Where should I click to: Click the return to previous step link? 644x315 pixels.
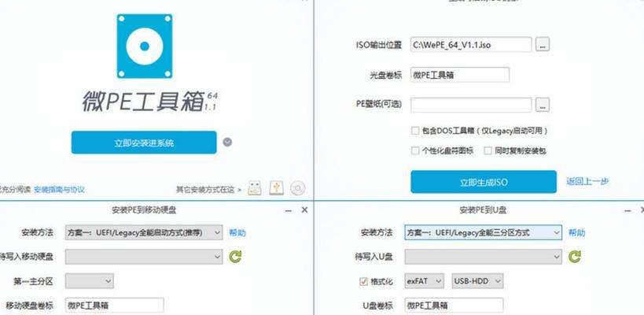(587, 181)
